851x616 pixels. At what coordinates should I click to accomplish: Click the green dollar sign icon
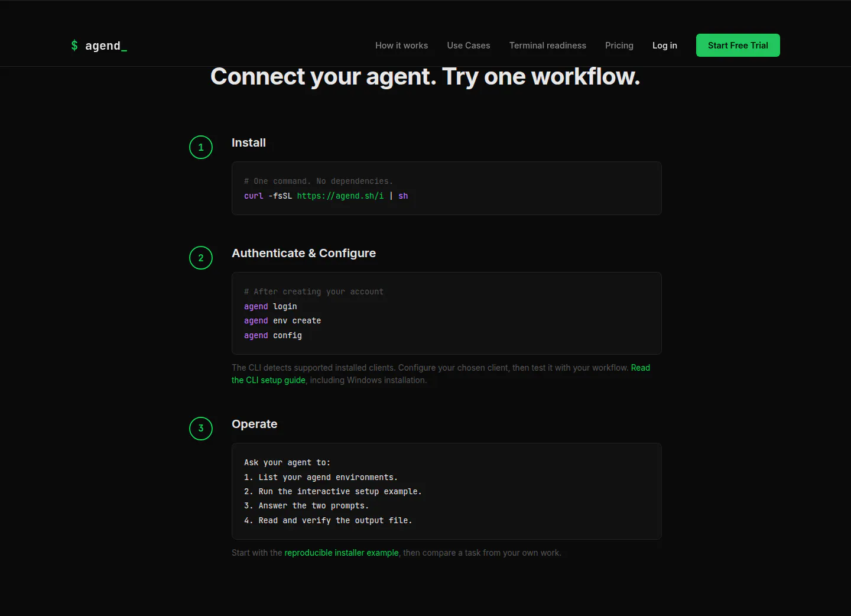click(74, 46)
